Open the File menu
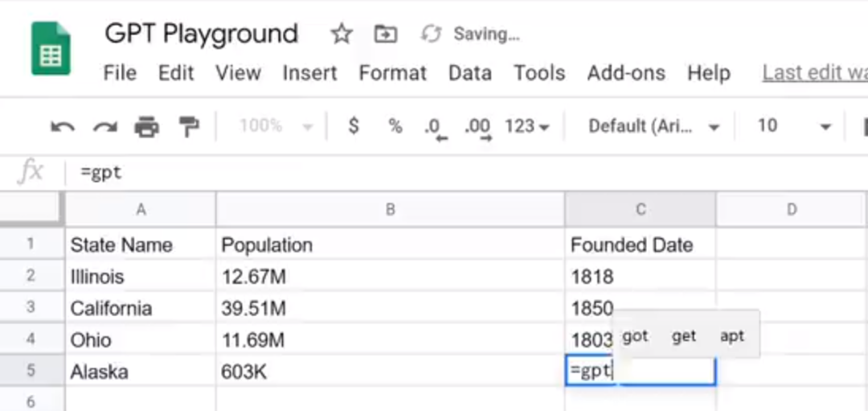This screenshot has width=868, height=411. 120,73
